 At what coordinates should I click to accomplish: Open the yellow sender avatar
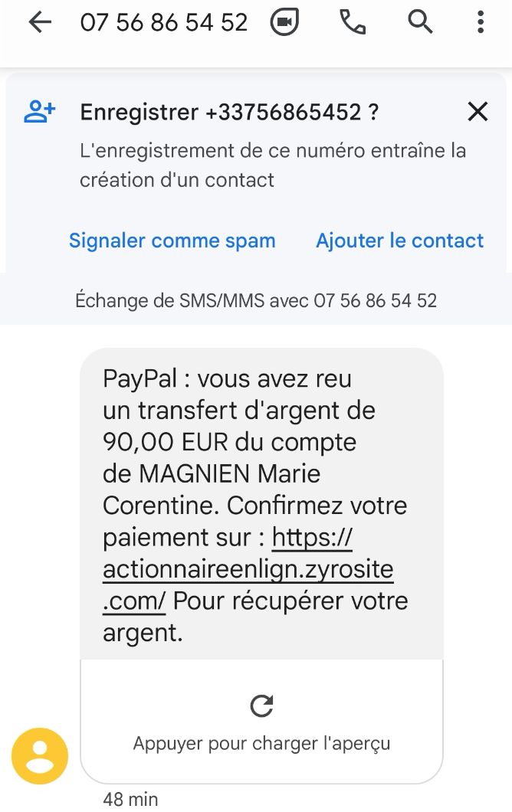point(40,756)
